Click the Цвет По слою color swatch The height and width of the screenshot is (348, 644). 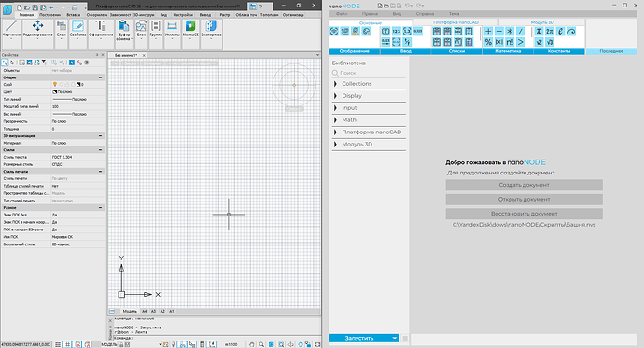55,92
